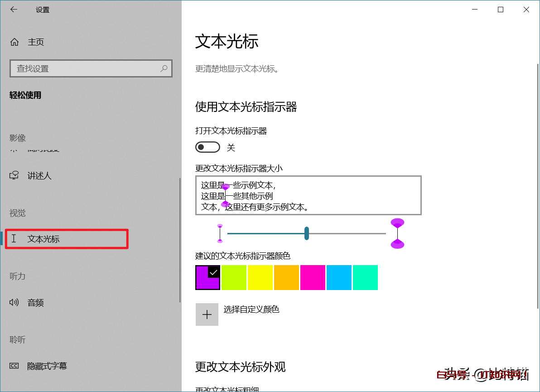Select the magenta cursor indicator color
540x392 pixels.
coord(313,277)
